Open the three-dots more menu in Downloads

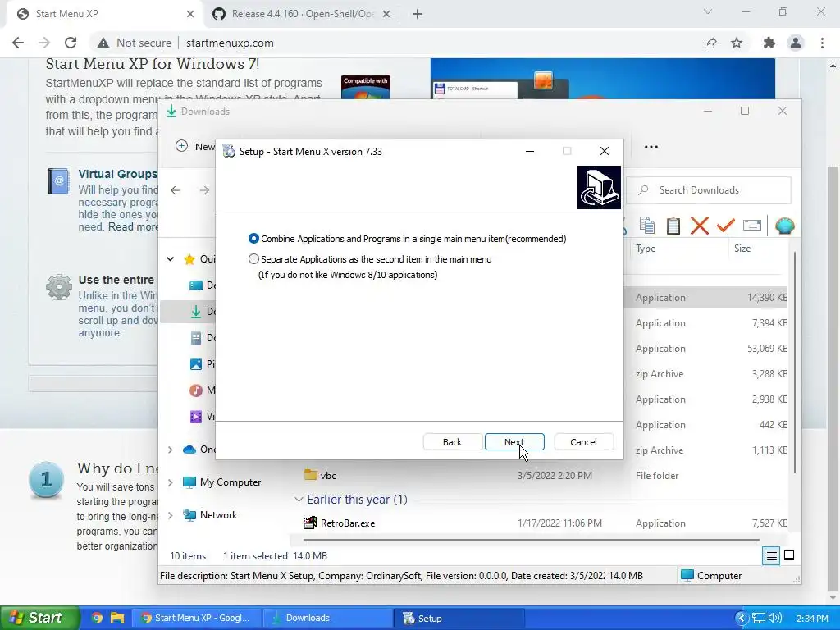pos(651,146)
